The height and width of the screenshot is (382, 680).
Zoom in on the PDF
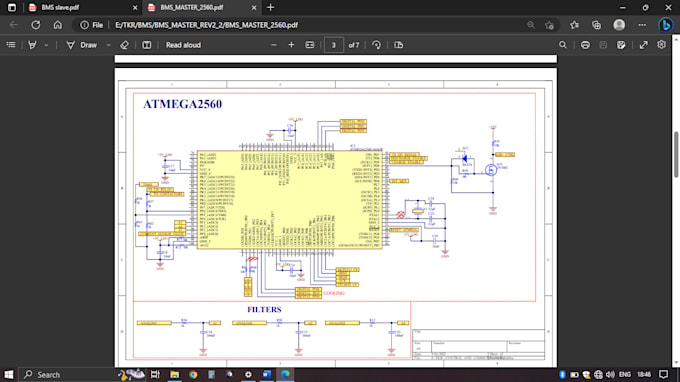(291, 45)
